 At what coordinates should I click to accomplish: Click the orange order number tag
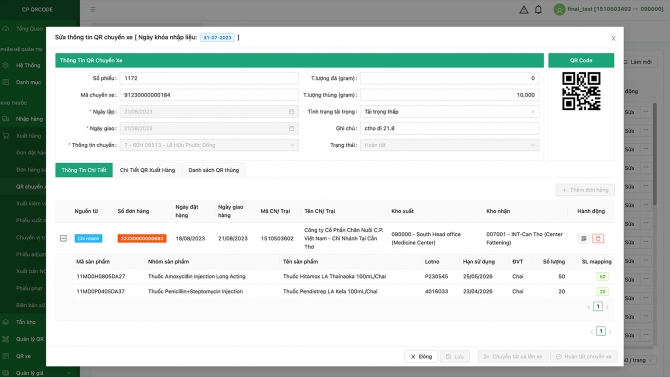tap(142, 239)
